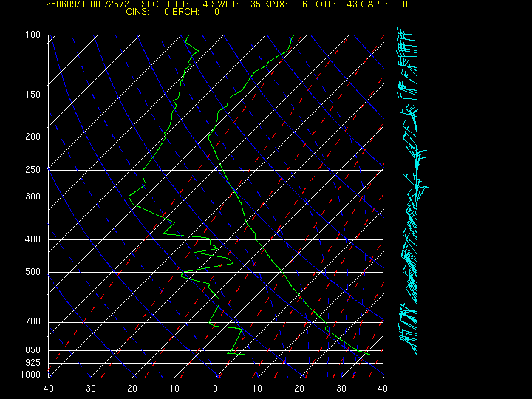
Task: Click the SWET value 35
Action: pyautogui.click(x=256, y=4)
